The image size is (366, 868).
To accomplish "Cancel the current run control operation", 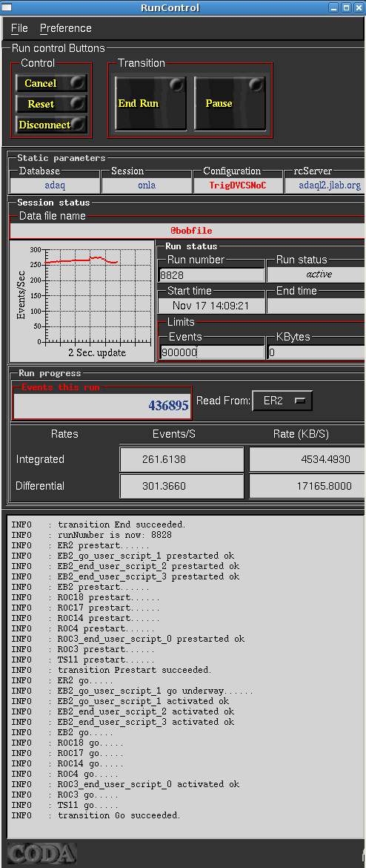I will tap(51, 83).
